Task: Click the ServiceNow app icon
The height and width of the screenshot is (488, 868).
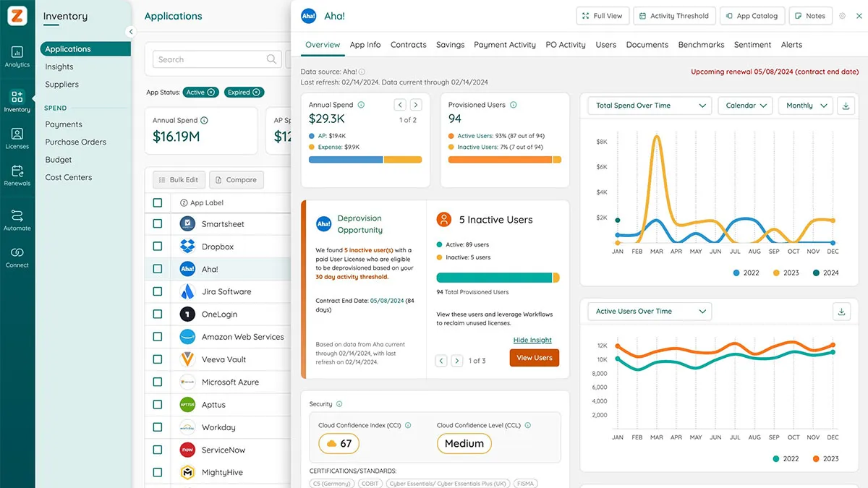Action: (x=187, y=450)
